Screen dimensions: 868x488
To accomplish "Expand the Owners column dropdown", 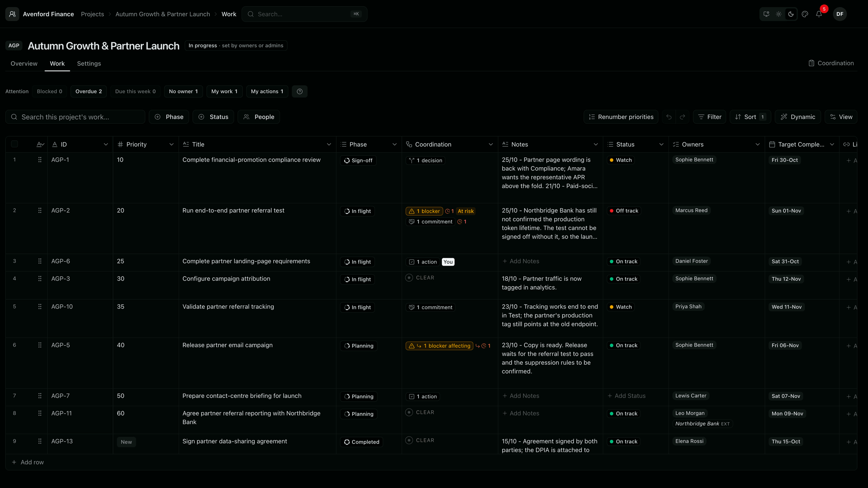I will 757,144.
